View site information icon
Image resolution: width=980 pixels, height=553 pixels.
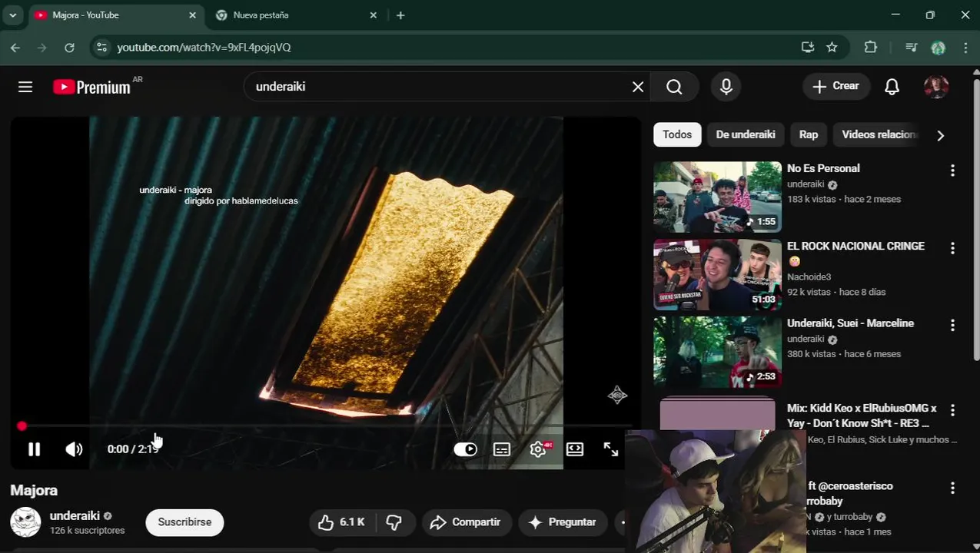tap(101, 48)
